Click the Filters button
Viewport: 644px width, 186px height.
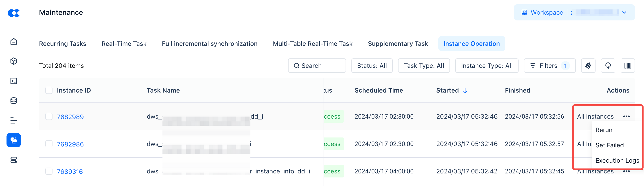pos(550,66)
